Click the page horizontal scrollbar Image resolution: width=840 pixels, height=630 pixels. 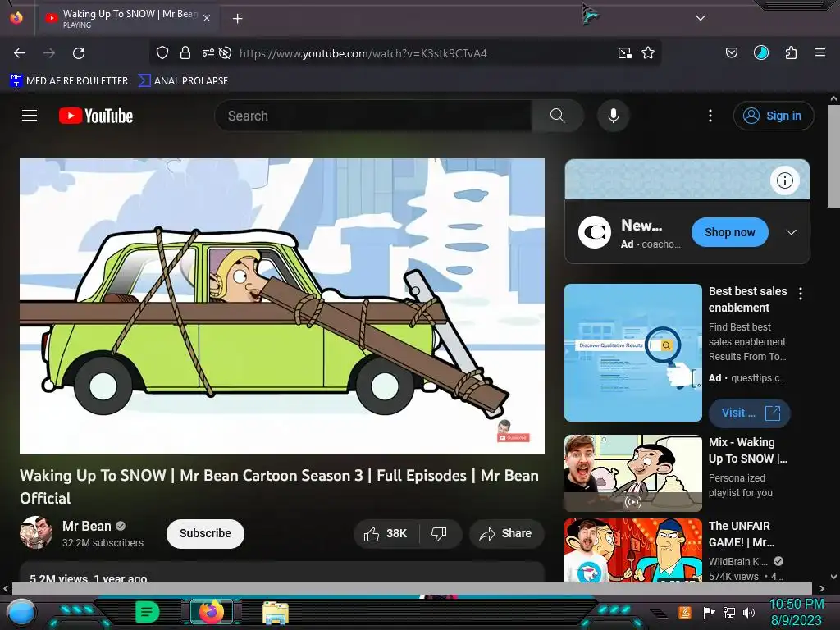point(412,588)
